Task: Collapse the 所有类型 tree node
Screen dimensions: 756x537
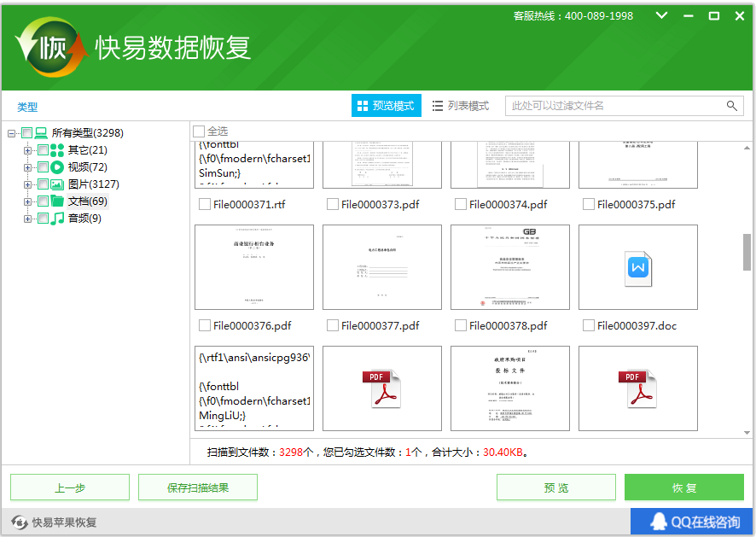Action: (12, 133)
